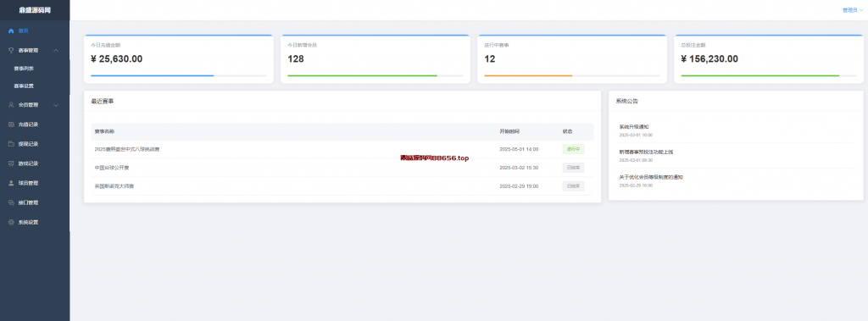Image resolution: width=868 pixels, height=321 pixels.
Task: Click the 最近赛事 panel title
Action: 103,102
